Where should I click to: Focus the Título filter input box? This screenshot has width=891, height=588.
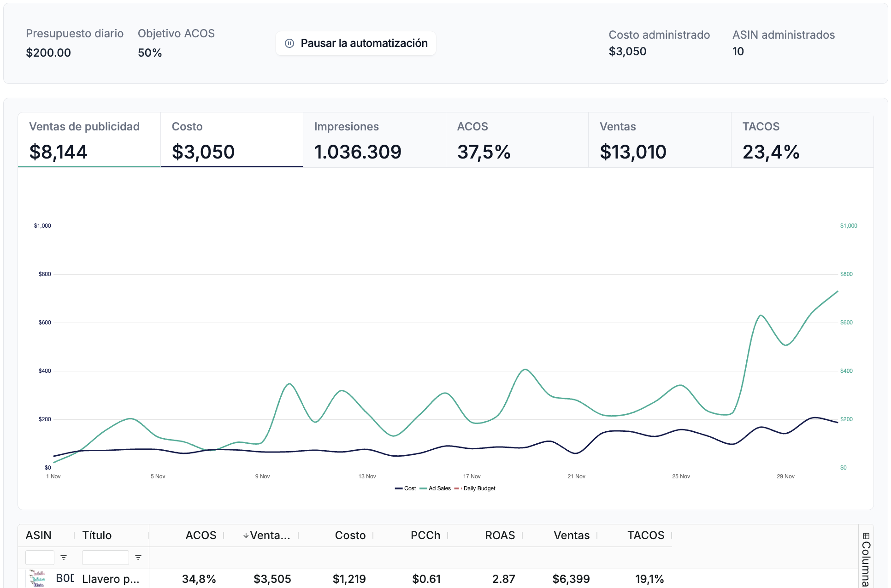[x=105, y=558]
